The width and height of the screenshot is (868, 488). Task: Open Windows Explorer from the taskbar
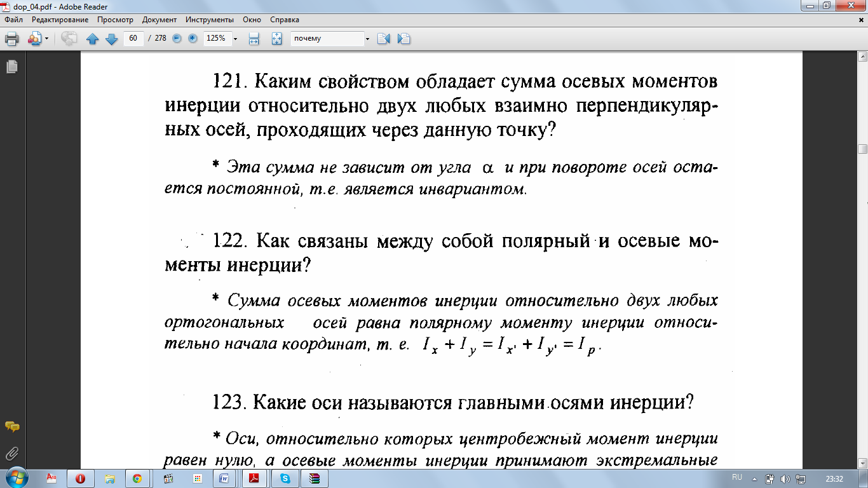point(109,478)
